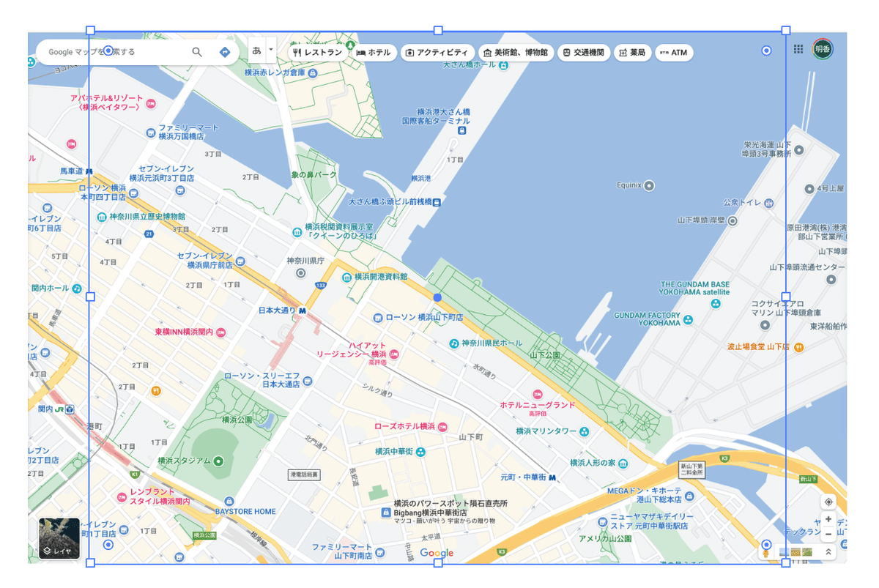The image size is (879, 588).
Task: Zoom in with the plus button
Action: tap(828, 518)
